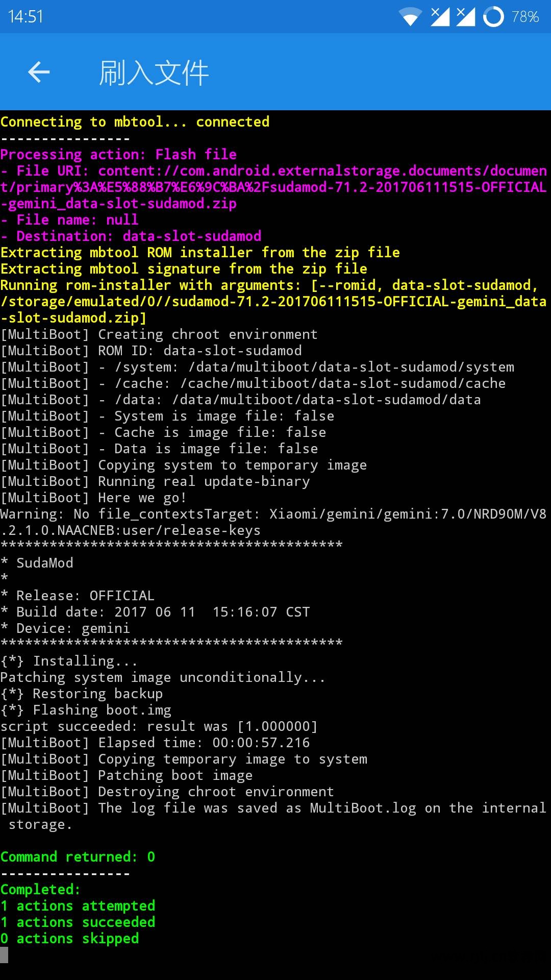Tap the first SIM no-signal icon
Screen dimensions: 551x980
click(440, 16)
